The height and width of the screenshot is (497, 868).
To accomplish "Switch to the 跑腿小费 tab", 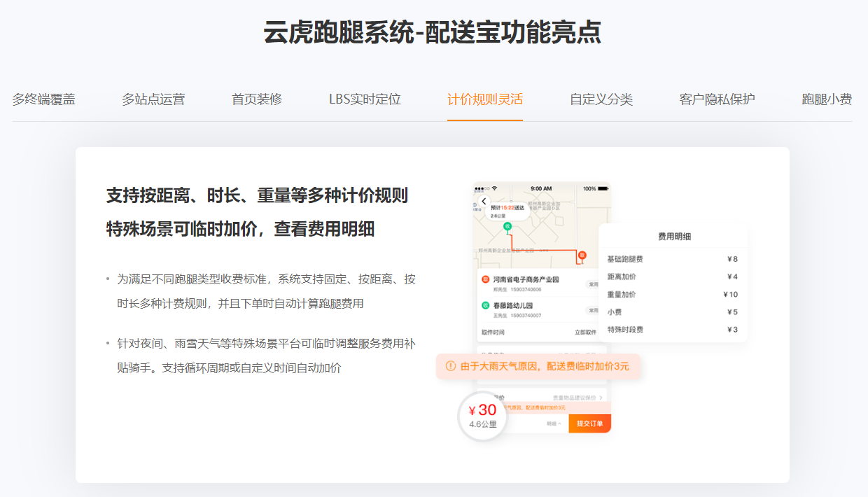I will pos(827,99).
